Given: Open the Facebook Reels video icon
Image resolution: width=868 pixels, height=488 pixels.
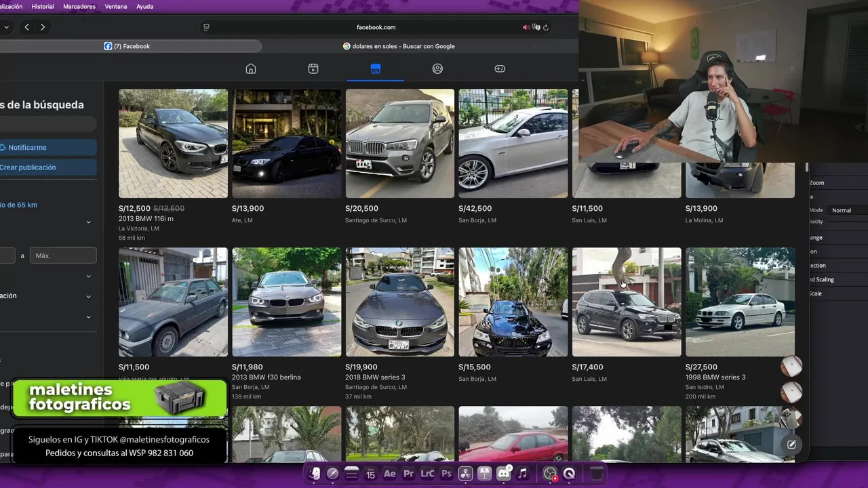Looking at the screenshot, I should click(313, 68).
